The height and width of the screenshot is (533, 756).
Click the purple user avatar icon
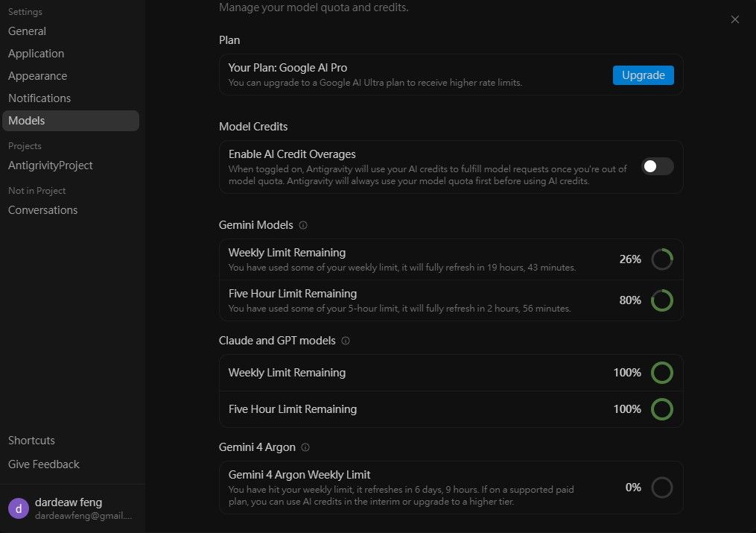pyautogui.click(x=19, y=508)
